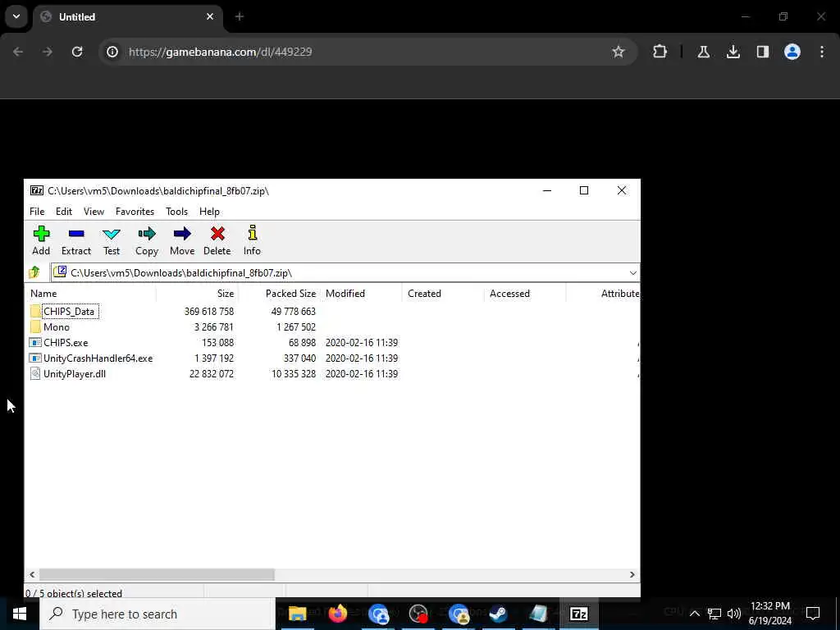Sort by the Created column header
Image resolution: width=840 pixels, height=630 pixels.
pyautogui.click(x=443, y=294)
